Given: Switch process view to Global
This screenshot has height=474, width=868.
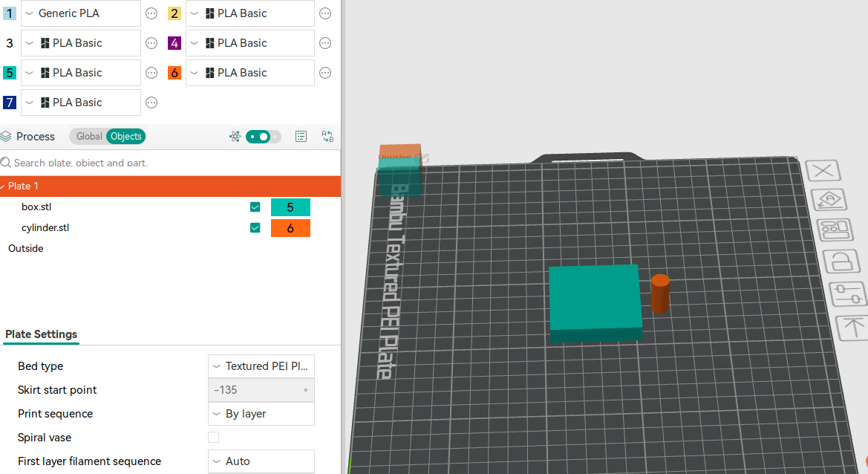Looking at the screenshot, I should tap(88, 136).
